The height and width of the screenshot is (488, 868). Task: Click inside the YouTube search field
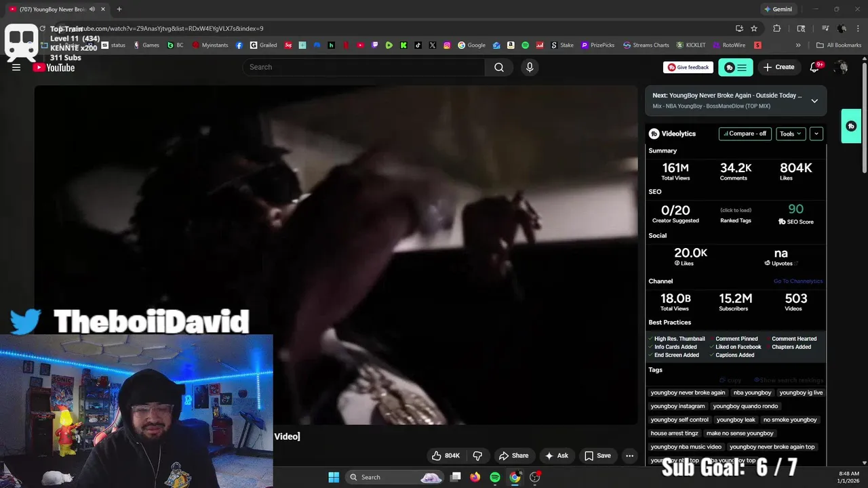click(x=363, y=67)
